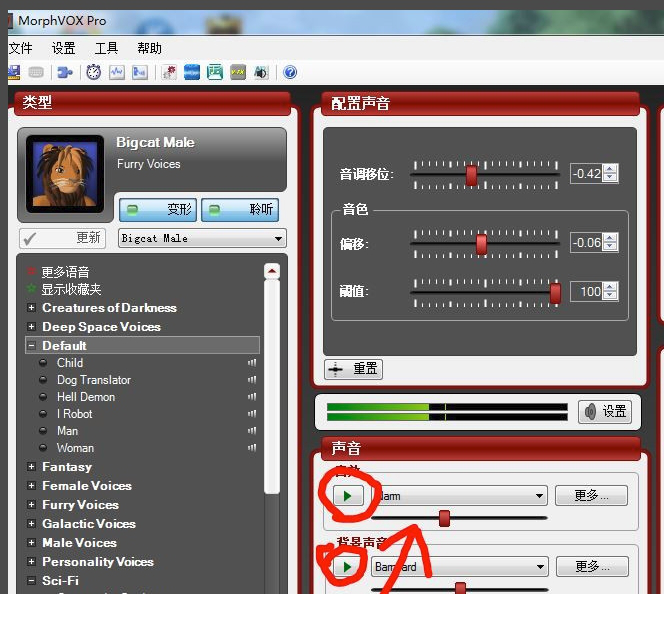
Task: Collapse the Sci-Fi group
Action: pyautogui.click(x=31, y=581)
